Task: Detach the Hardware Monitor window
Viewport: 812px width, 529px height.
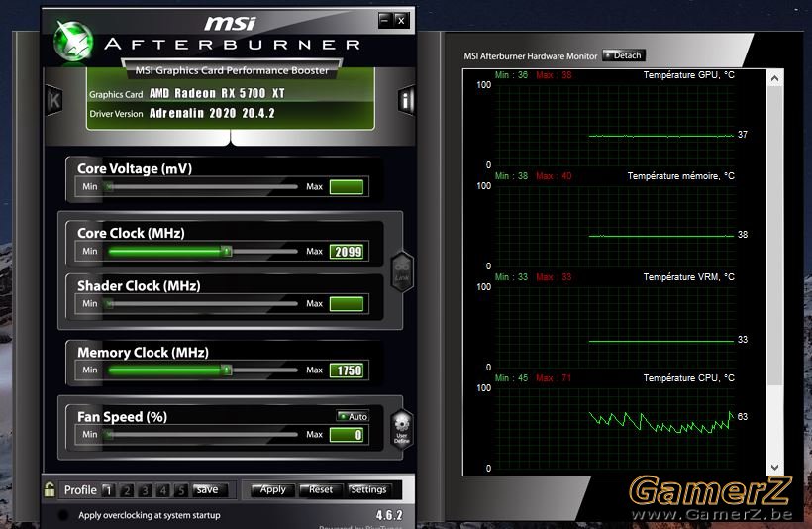Action: (624, 55)
